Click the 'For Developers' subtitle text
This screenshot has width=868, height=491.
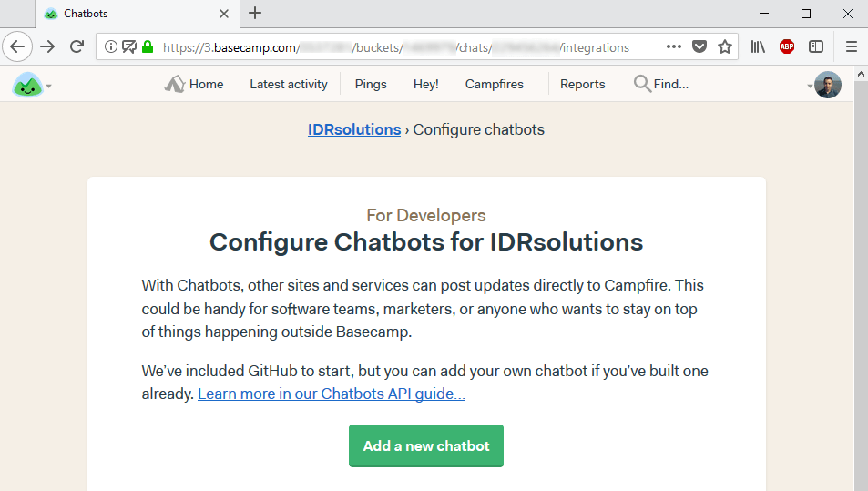tap(426, 215)
